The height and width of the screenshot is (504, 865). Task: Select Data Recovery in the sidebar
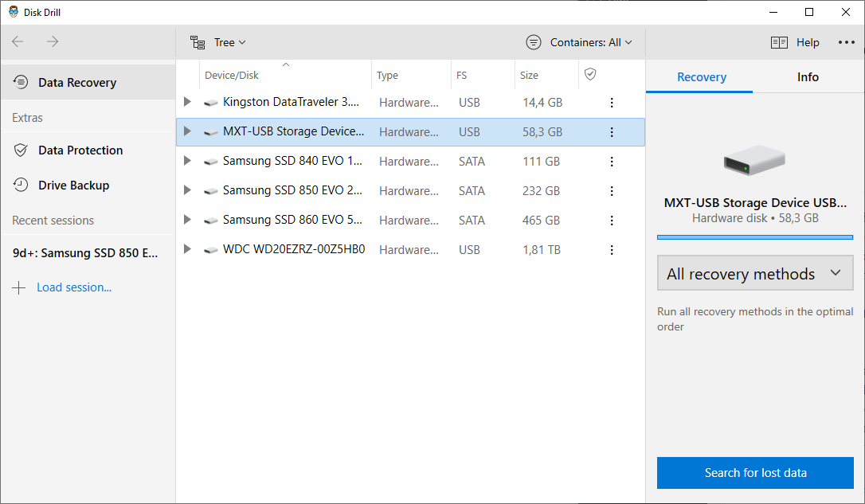coord(88,82)
